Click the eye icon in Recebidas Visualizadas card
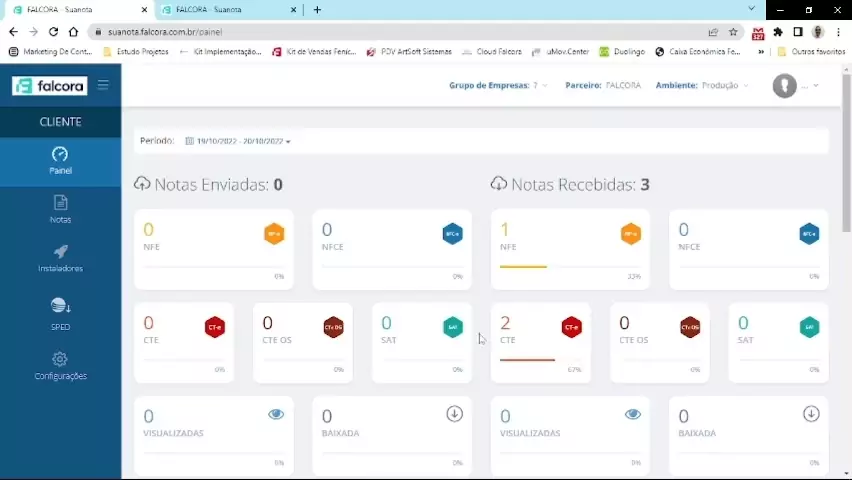Viewport: 852px width, 480px height. (633, 414)
